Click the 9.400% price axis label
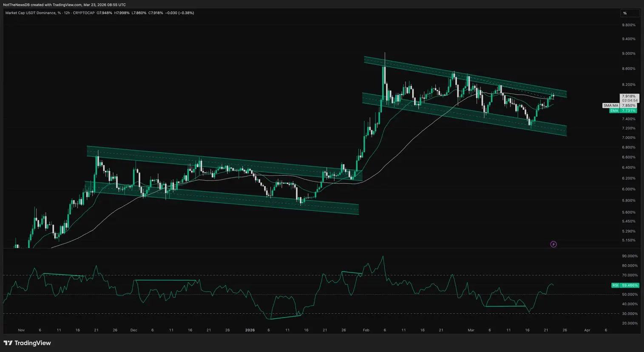The height and width of the screenshot is (352, 644). coord(629,39)
